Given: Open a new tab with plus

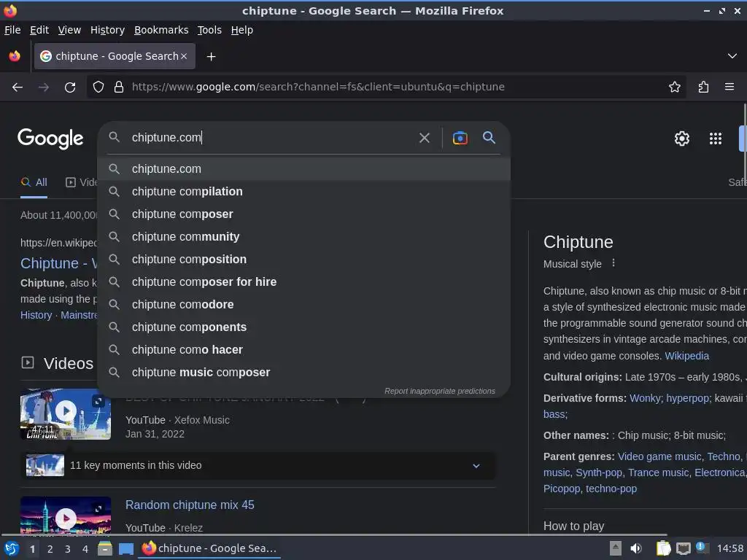Looking at the screenshot, I should tap(211, 57).
